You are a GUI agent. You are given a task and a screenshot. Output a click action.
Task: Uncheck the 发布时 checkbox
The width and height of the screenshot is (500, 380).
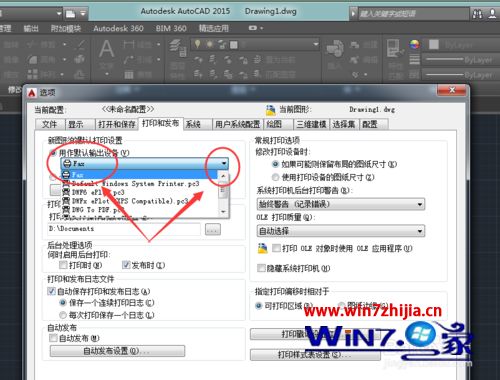[126, 265]
